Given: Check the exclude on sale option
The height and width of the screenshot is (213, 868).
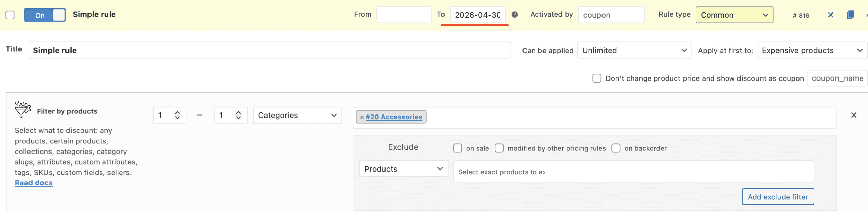Looking at the screenshot, I should coord(457,148).
